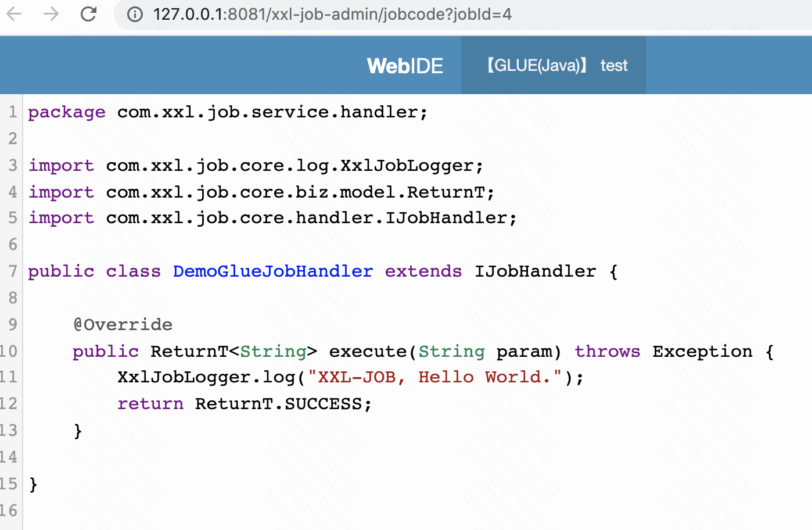Click the throws keyword on line 10
Viewport: 812px width, 530px height.
[607, 352]
